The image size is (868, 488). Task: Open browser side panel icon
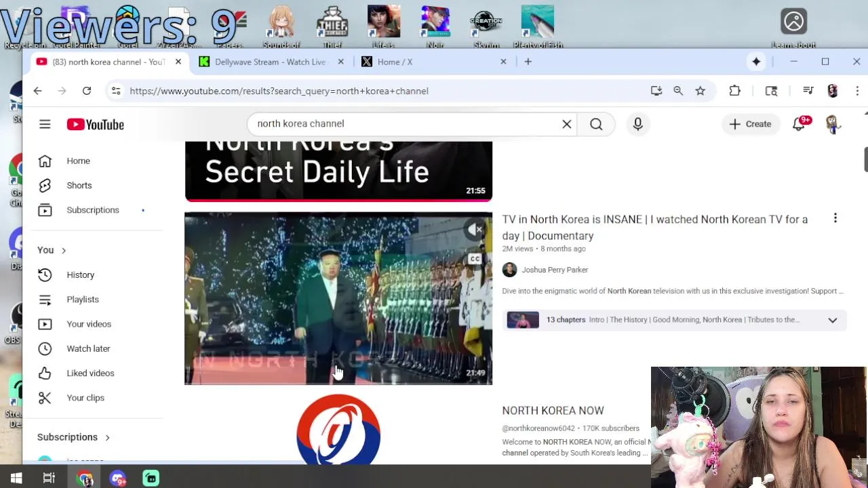tap(771, 91)
